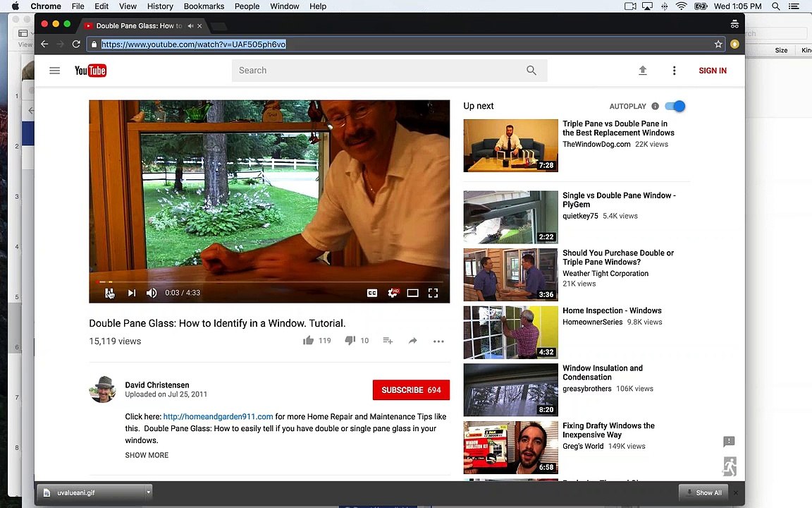The width and height of the screenshot is (812, 508).
Task: Open more actions ellipsis under video
Action: pos(438,341)
